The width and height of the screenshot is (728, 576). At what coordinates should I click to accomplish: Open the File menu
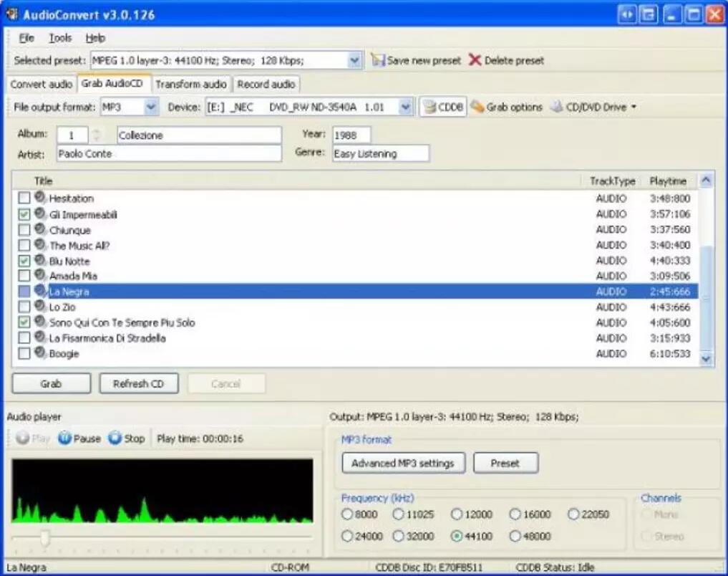[27, 38]
